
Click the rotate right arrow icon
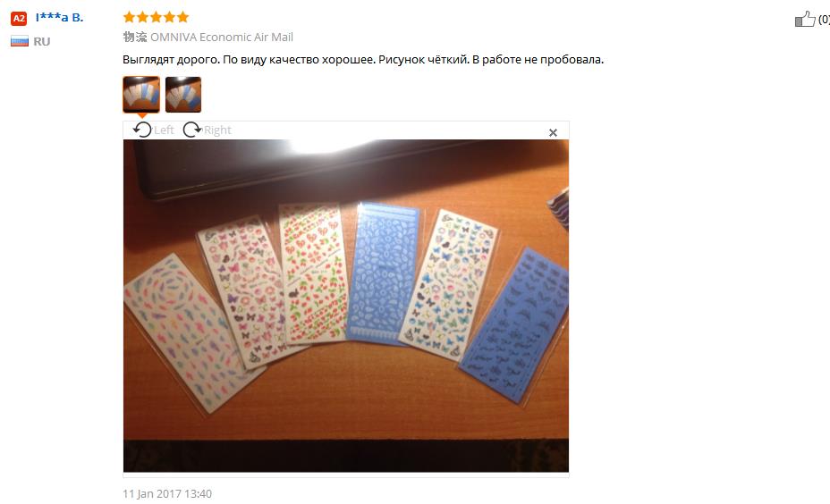192,130
